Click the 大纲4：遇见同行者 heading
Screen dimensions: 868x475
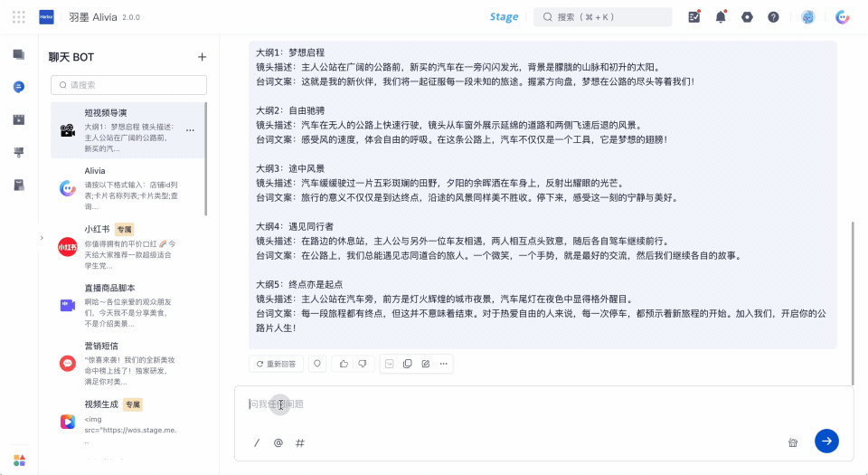click(x=295, y=226)
